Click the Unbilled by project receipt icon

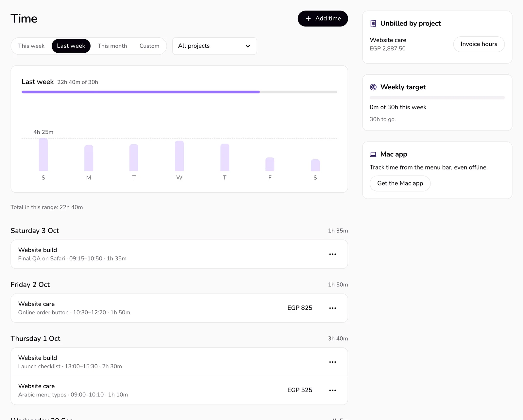(x=373, y=24)
